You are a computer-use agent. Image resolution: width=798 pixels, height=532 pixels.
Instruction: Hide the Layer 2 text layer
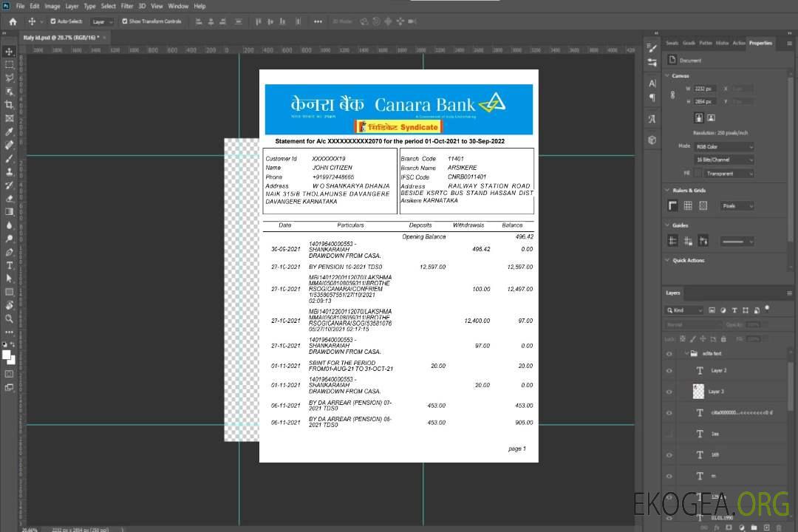pos(669,371)
